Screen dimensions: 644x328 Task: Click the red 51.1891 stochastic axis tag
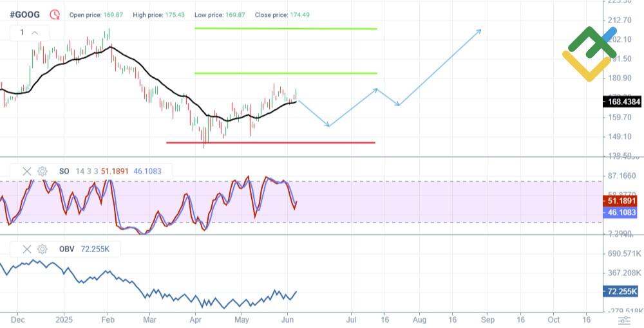tap(622, 201)
